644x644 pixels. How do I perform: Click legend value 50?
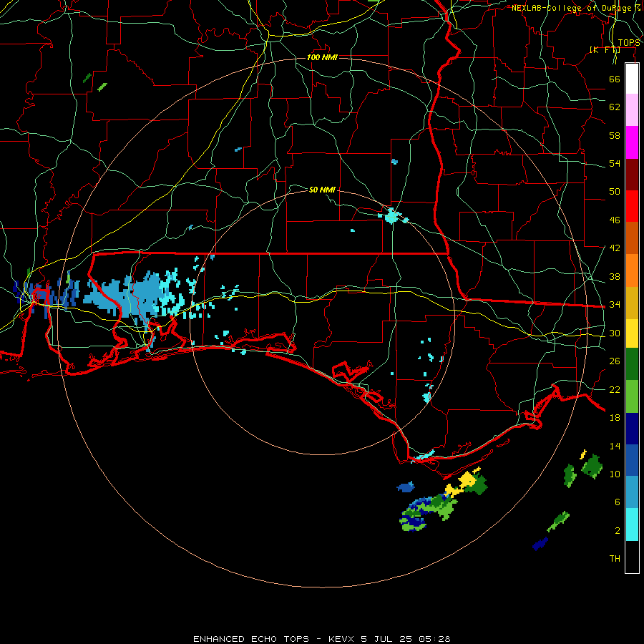615,191
